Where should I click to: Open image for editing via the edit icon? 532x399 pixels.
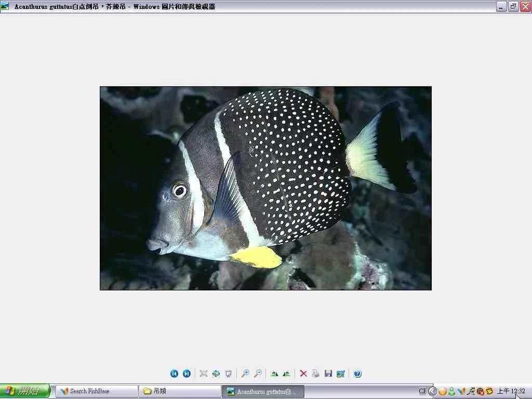pos(341,374)
